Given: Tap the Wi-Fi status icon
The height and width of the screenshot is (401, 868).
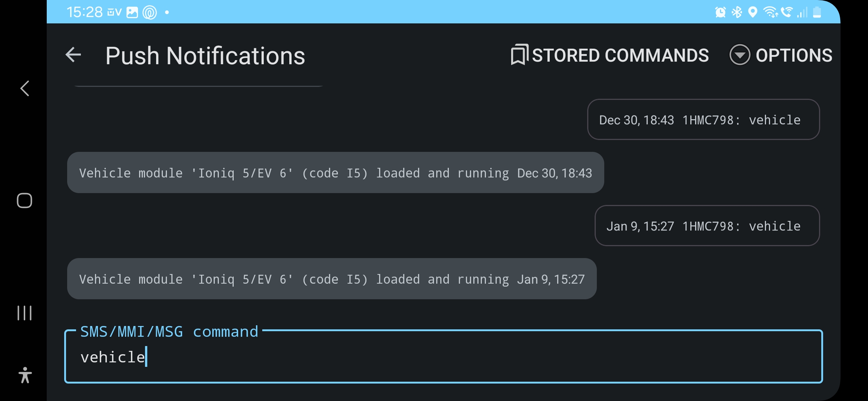Looking at the screenshot, I should click(770, 12).
